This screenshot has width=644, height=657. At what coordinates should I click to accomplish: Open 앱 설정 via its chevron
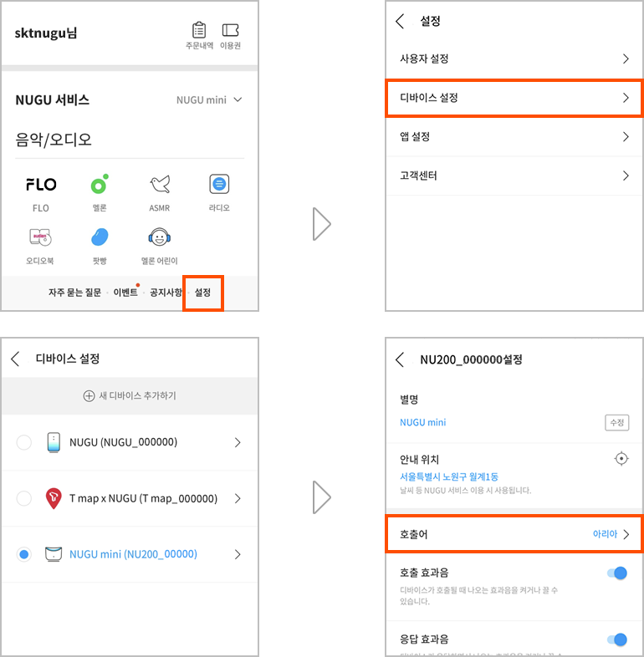(626, 137)
